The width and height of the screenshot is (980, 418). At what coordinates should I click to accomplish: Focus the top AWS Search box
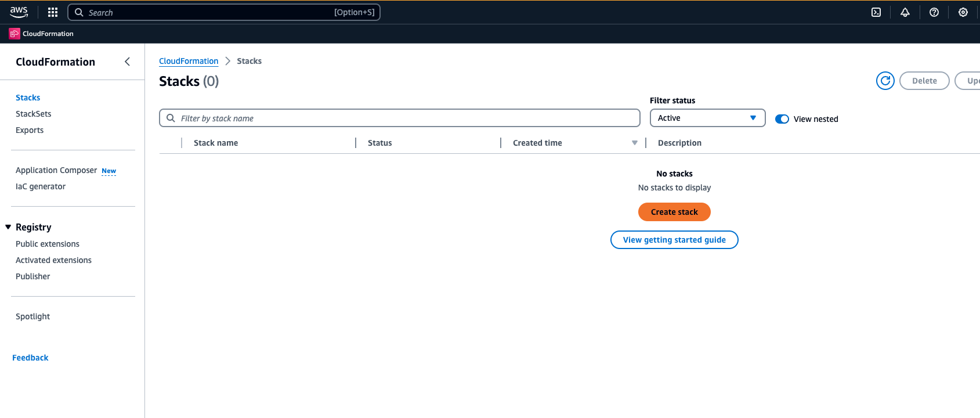224,12
